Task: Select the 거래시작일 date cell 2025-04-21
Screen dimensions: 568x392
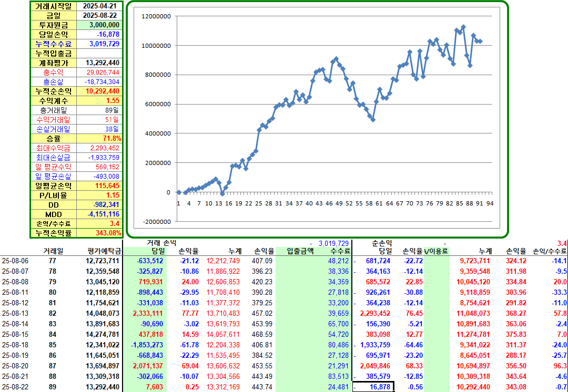Action: click(99, 6)
